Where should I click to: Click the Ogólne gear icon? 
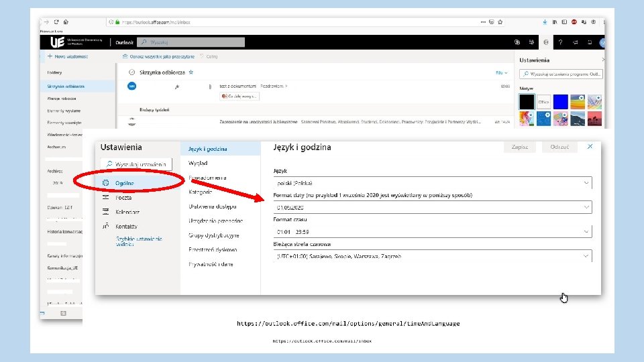105,182
